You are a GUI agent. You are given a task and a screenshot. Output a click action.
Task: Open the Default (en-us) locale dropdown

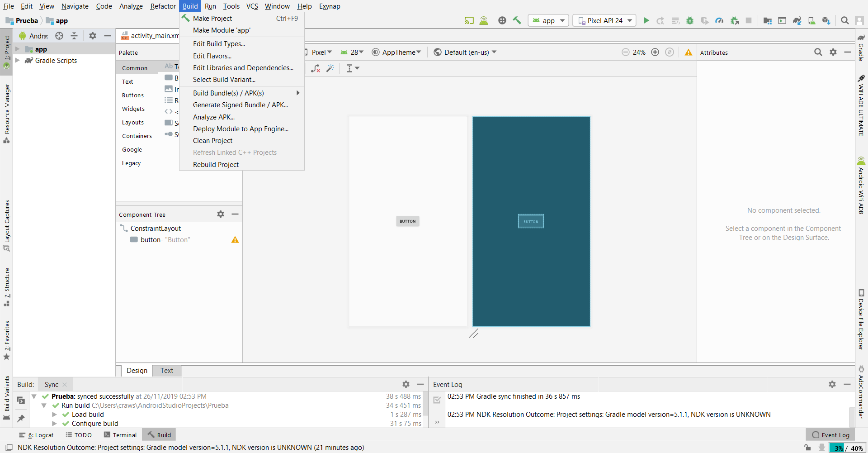pos(465,52)
